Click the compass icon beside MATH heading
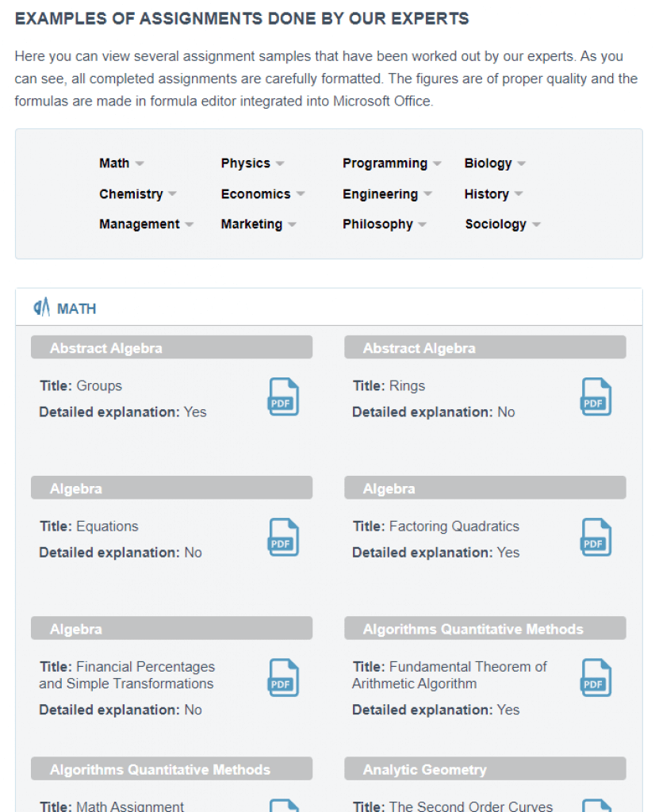 click(x=40, y=308)
